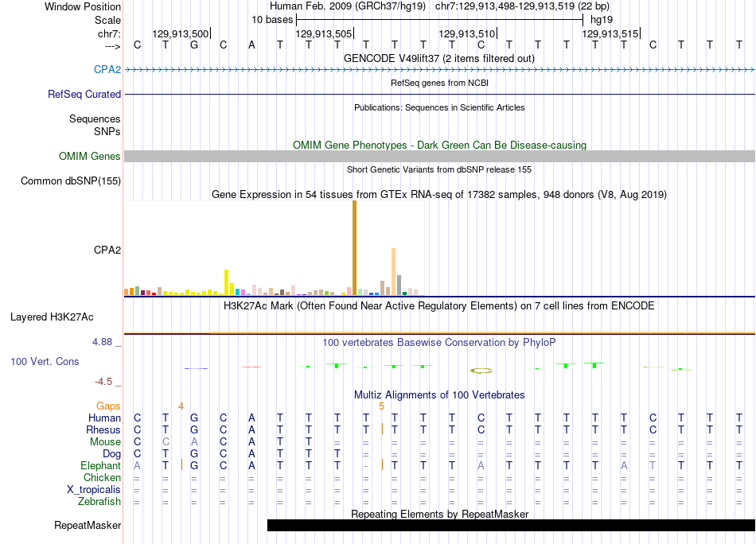Click the Rhesus species label

[x=103, y=429]
